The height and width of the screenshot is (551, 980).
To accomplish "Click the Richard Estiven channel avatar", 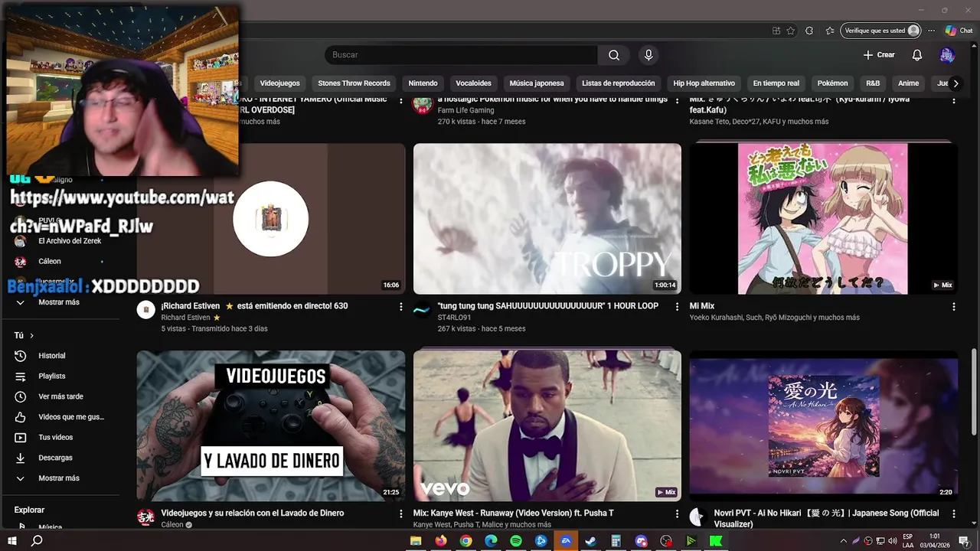I will (x=145, y=310).
